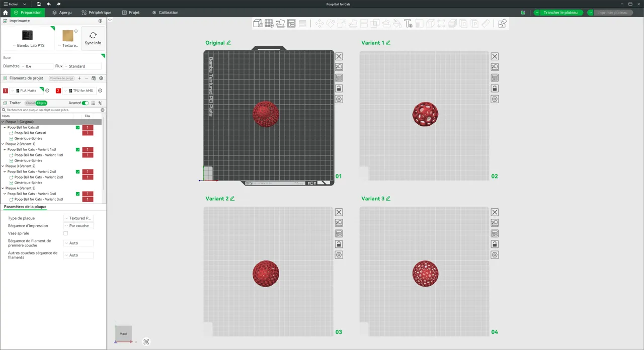Image resolution: width=644 pixels, height=350 pixels.
Task: Click filament 1 red color swatch
Action: click(6, 91)
